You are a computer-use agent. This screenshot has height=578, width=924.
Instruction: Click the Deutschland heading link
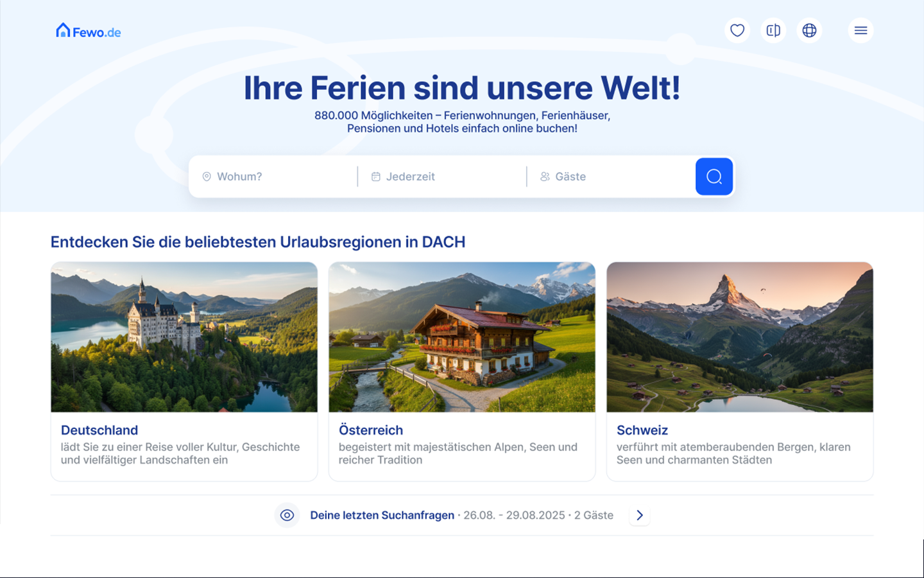tap(99, 430)
